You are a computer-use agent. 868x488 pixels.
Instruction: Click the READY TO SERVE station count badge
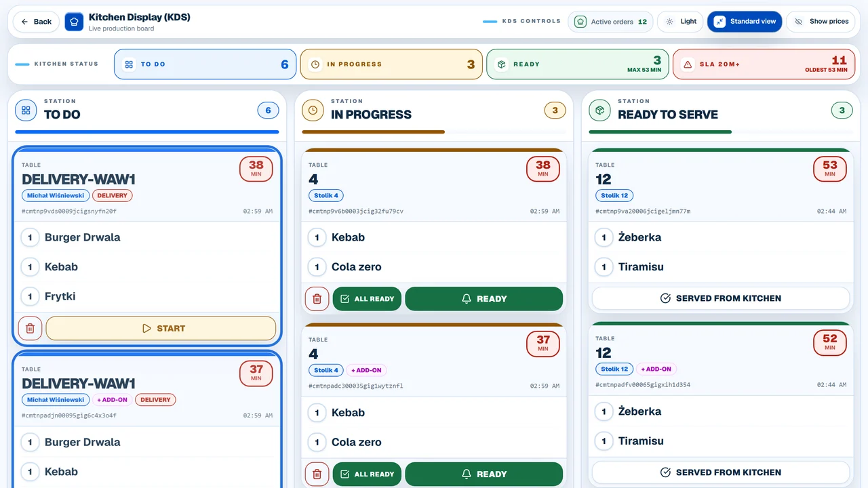(x=842, y=110)
